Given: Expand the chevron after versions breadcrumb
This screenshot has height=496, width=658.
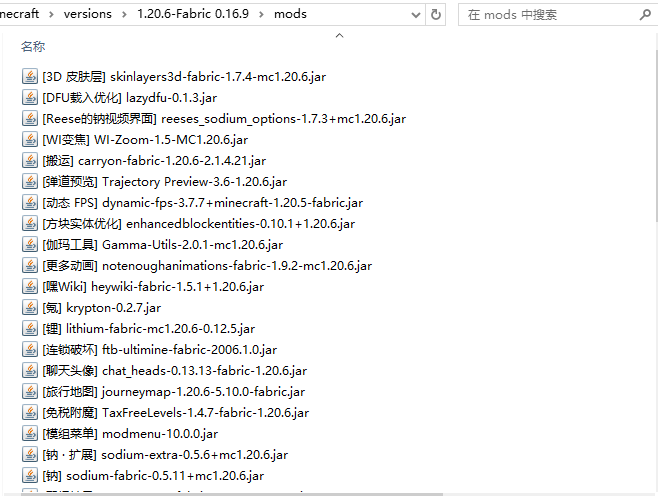Looking at the screenshot, I should pos(124,14).
